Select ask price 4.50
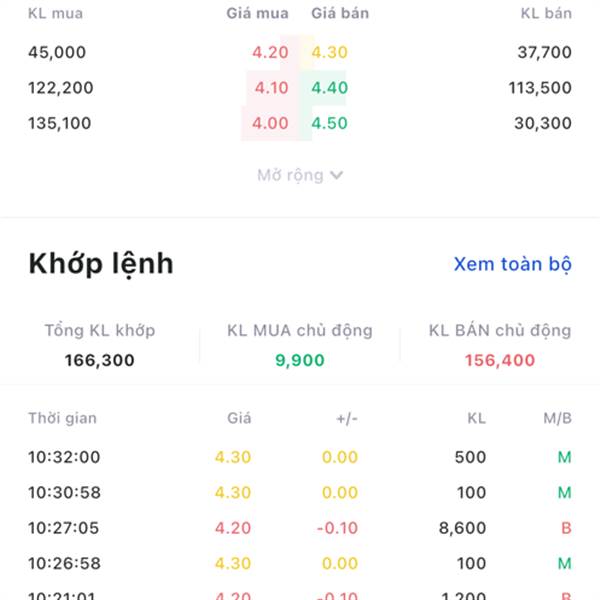This screenshot has height=600, width=600. [x=329, y=123]
